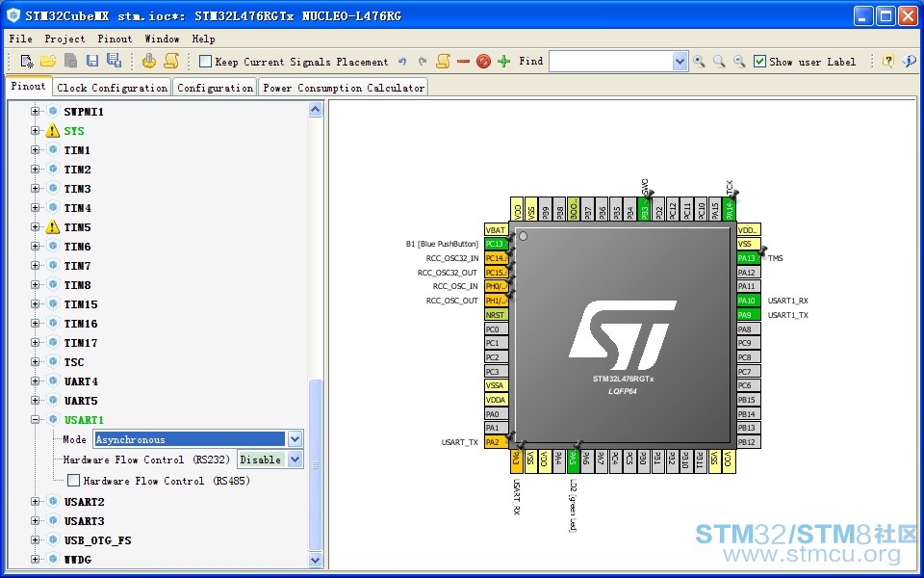Open Hardware Flow Control (RS232) dropdown
Screen dimensions: 924x578
[x=295, y=459]
